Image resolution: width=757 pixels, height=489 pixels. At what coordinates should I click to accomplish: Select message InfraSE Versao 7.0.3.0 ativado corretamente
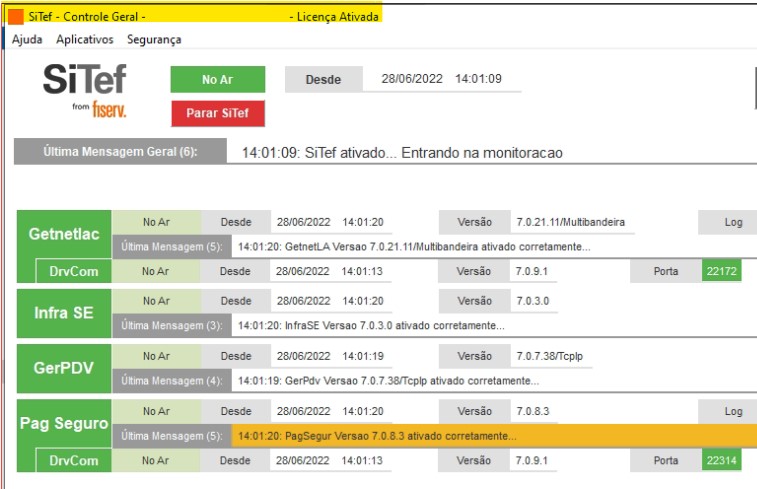[x=371, y=325]
